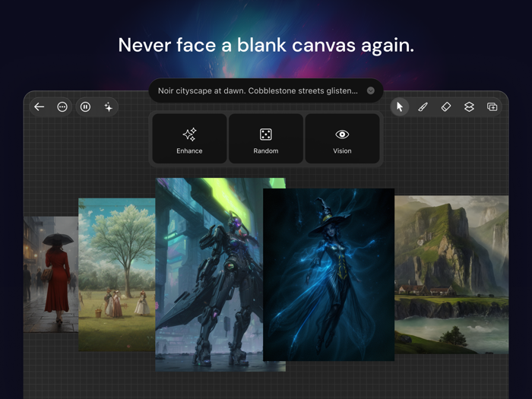Open the more options ellipsis menu
The height and width of the screenshot is (399, 532).
coord(62,107)
